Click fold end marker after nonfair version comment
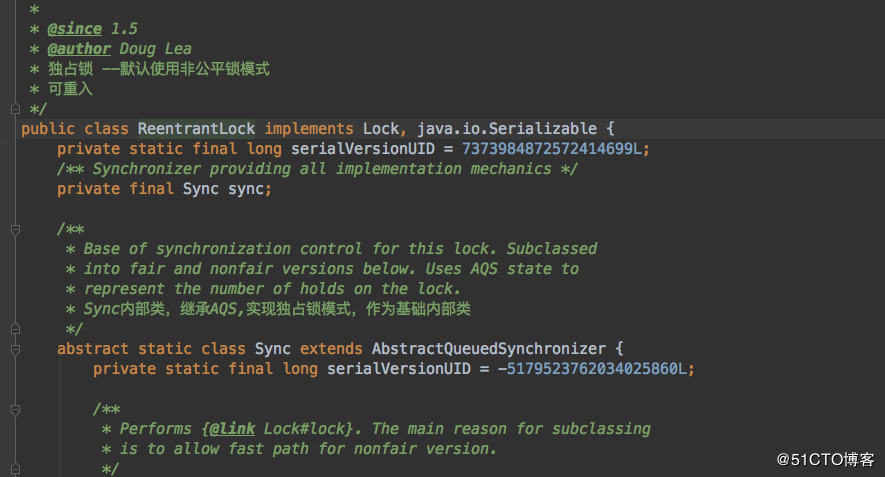 [x=14, y=469]
